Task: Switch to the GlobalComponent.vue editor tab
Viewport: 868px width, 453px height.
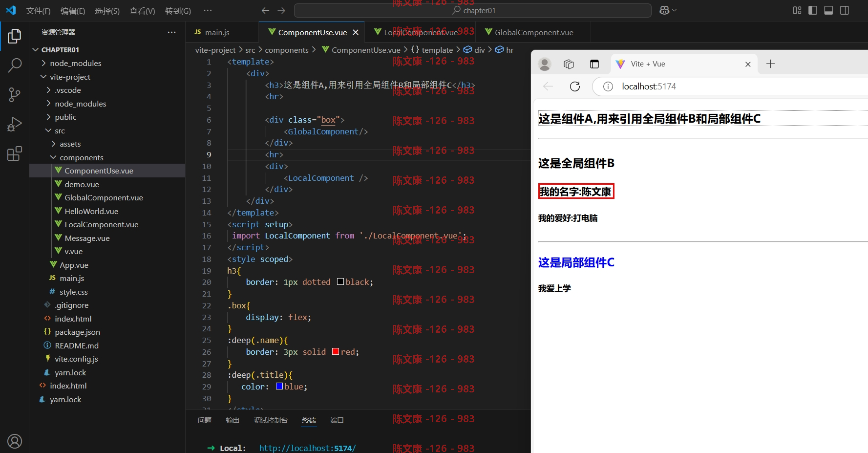Action: [533, 32]
